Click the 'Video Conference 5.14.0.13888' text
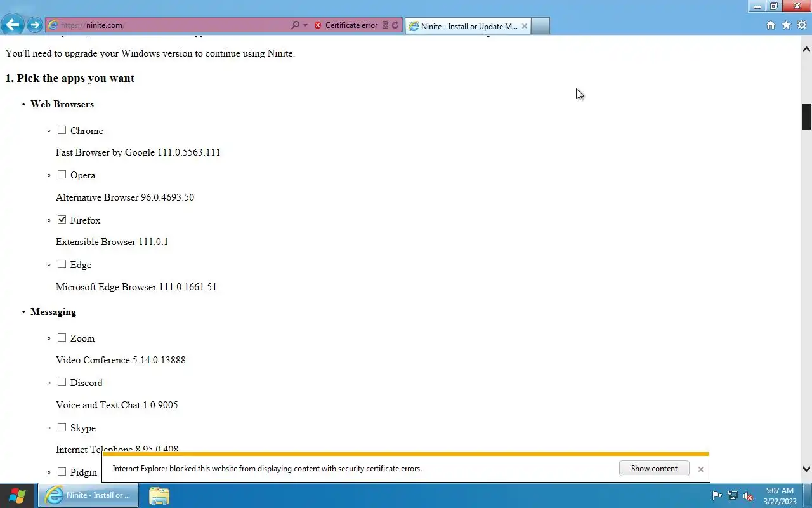 121,360
